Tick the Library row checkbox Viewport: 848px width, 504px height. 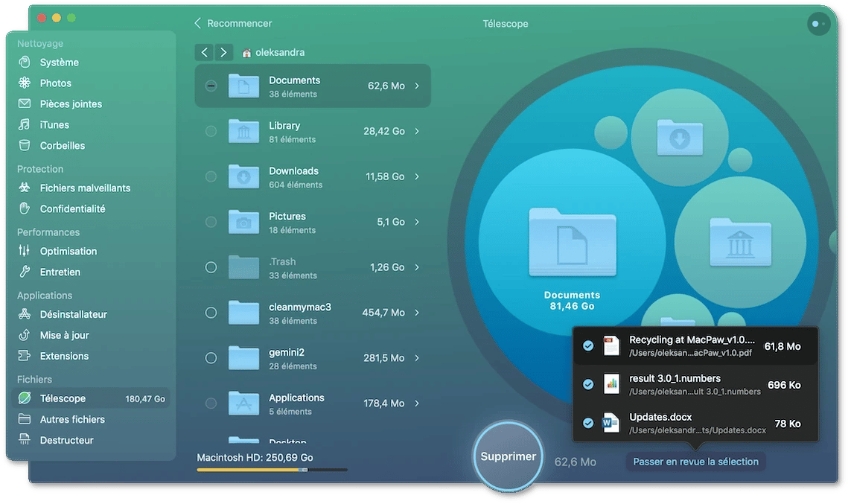[x=211, y=131]
